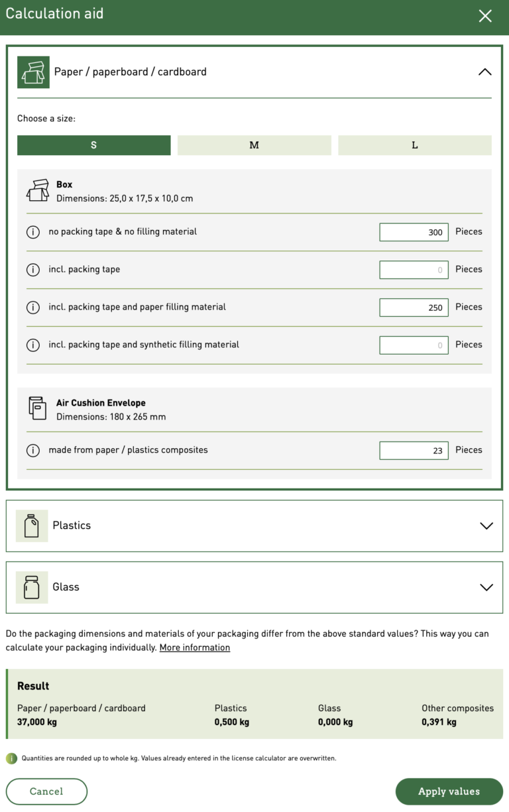The height and width of the screenshot is (812, 509).
Task: Select size L
Action: pos(415,145)
